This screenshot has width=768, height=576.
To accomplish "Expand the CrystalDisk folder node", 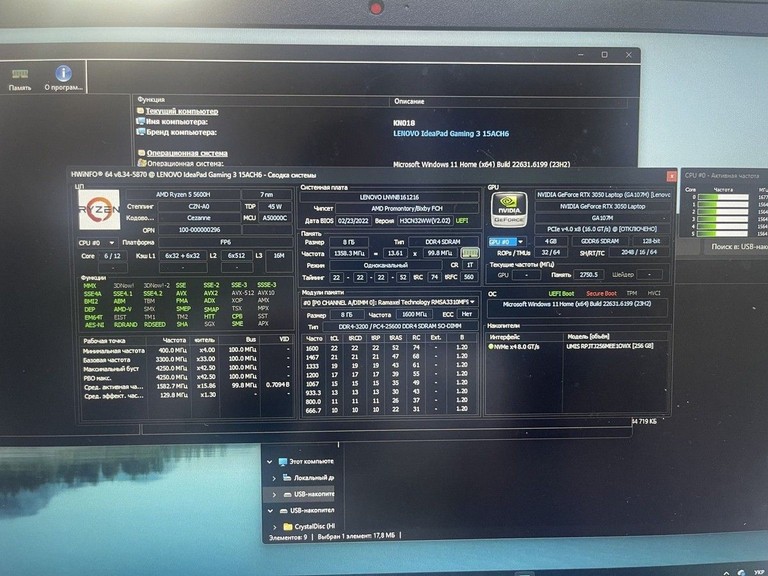I will coord(274,527).
